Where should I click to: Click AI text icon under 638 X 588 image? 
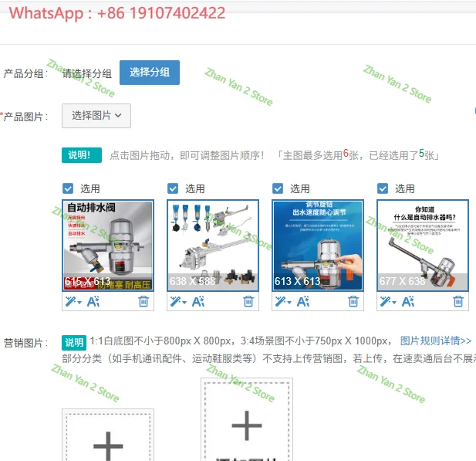[x=198, y=301]
